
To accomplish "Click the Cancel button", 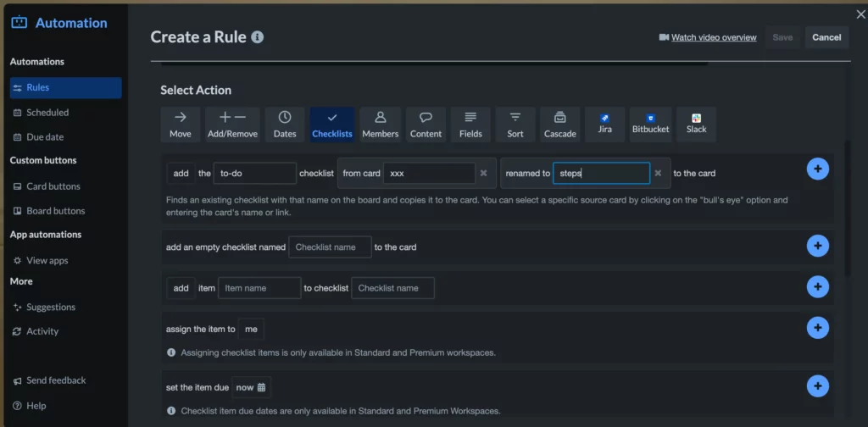I will [826, 37].
